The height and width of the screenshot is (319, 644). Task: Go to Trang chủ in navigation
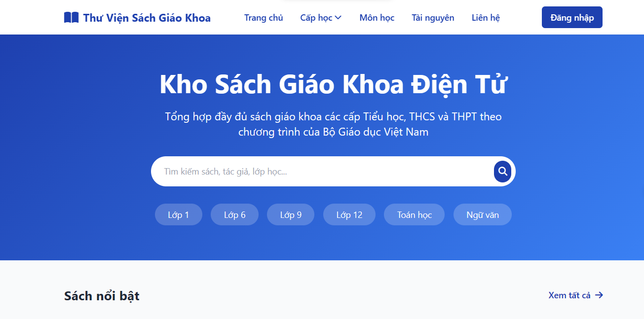[264, 18]
